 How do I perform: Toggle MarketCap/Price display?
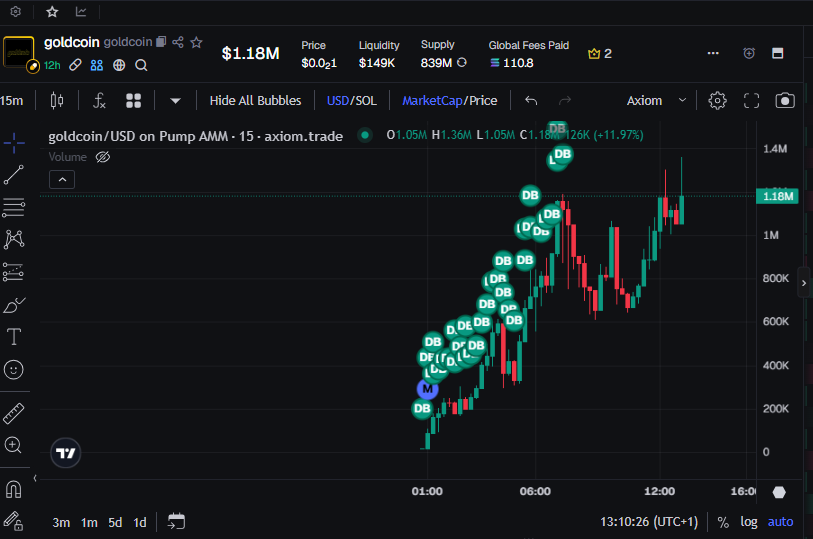[x=450, y=101]
